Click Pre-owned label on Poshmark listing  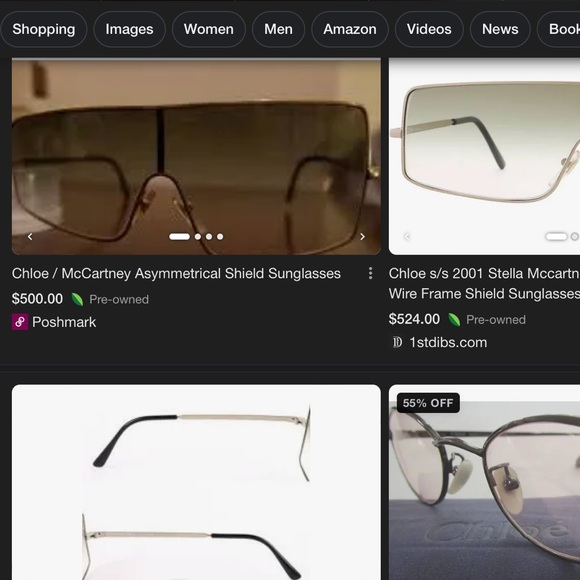pos(119,299)
